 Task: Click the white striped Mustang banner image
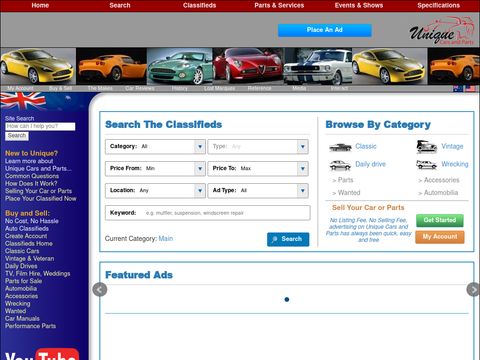pyautogui.click(x=318, y=66)
